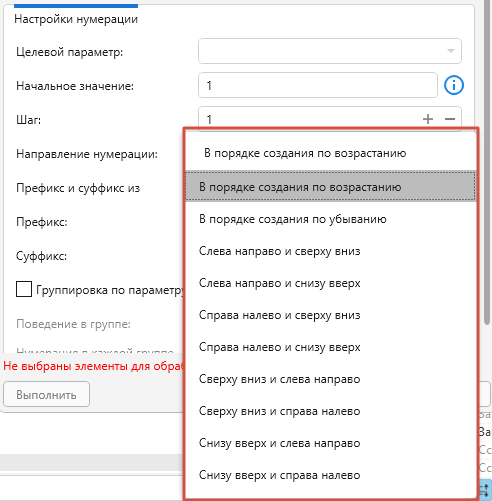Choose Сверху вниз и справа налево
The image size is (492, 501).
(x=330, y=411)
